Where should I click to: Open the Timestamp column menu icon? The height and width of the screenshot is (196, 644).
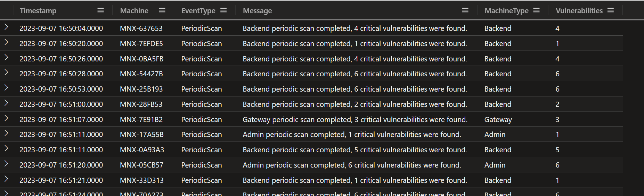coord(100,10)
